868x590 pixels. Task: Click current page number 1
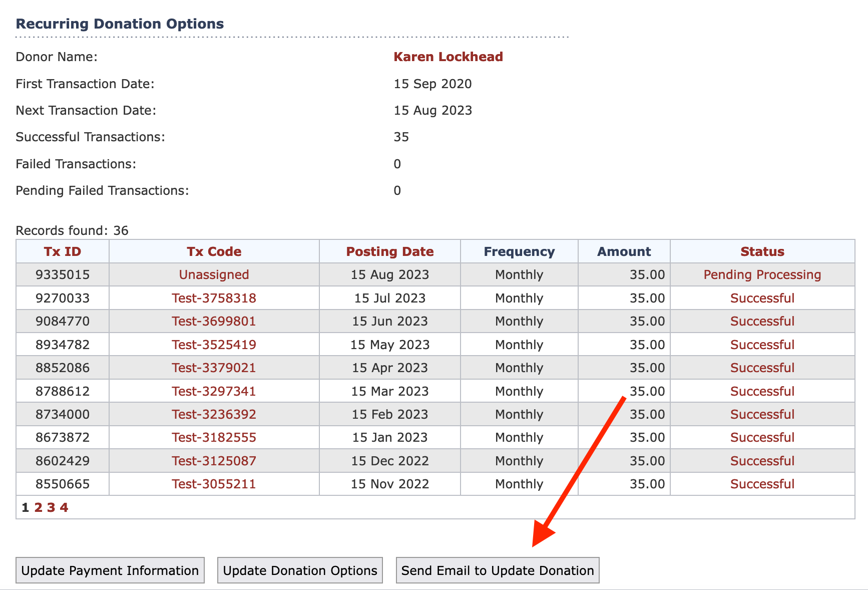click(x=25, y=507)
